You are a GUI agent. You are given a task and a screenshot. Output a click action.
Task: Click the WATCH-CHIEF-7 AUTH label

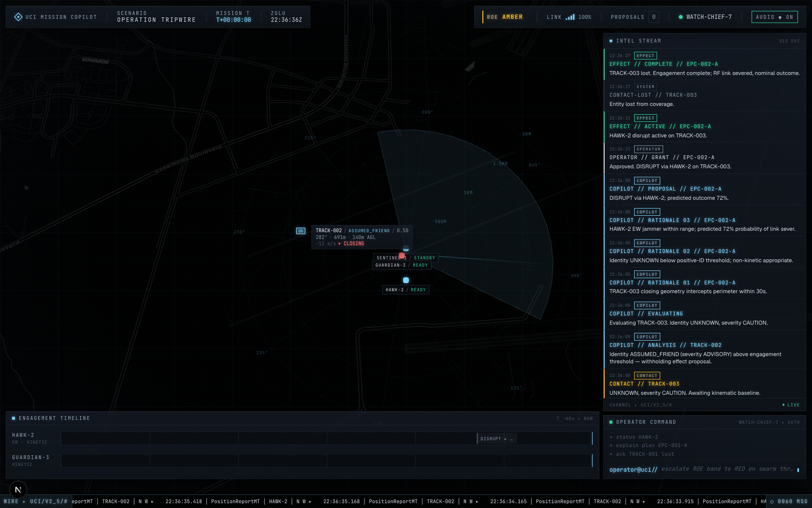click(x=769, y=422)
